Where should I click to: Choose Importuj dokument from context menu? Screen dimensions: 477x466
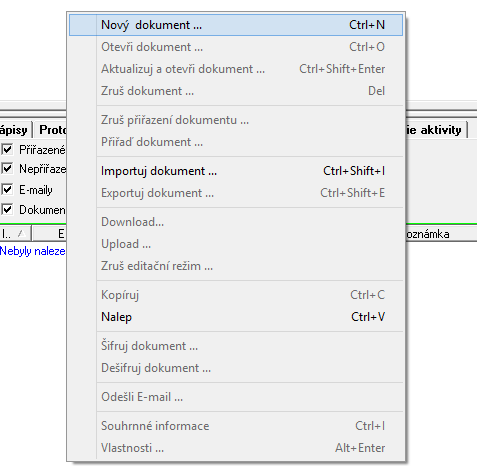(x=236, y=171)
